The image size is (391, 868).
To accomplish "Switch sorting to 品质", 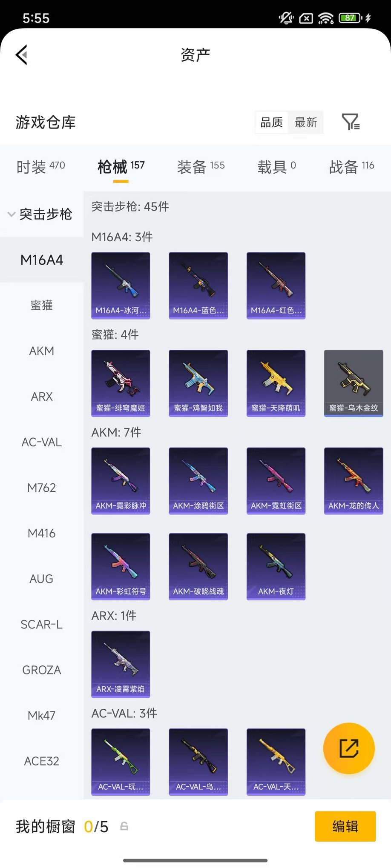I will click(x=272, y=123).
